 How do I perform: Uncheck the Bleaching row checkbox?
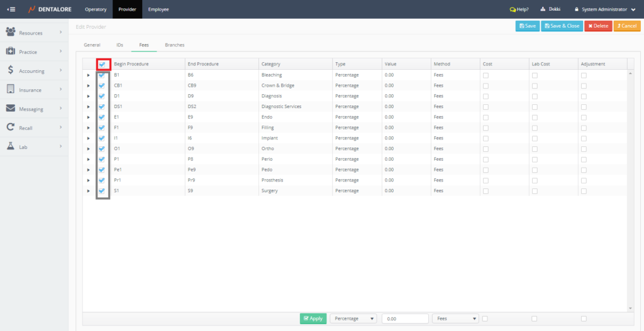pos(102,75)
